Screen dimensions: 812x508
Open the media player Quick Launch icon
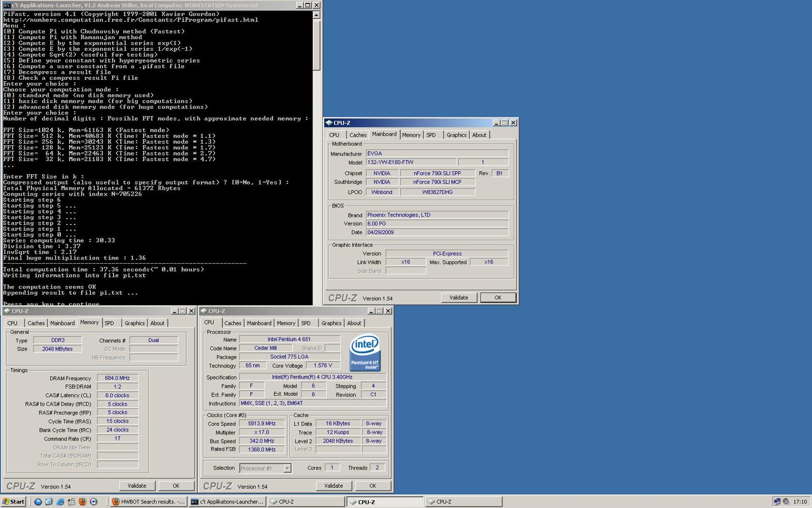93,501
